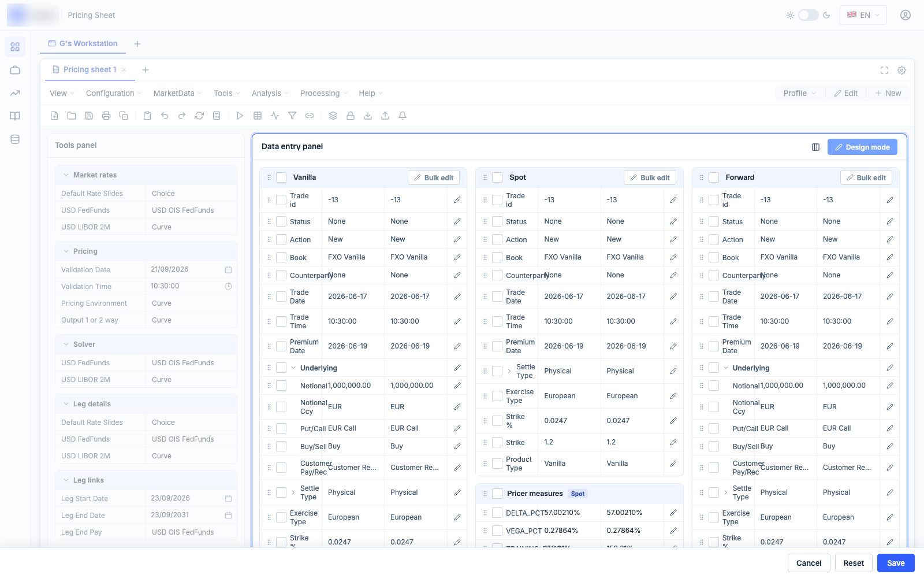Open the Configuration menu
The width and height of the screenshot is (924, 578).
coord(114,93)
